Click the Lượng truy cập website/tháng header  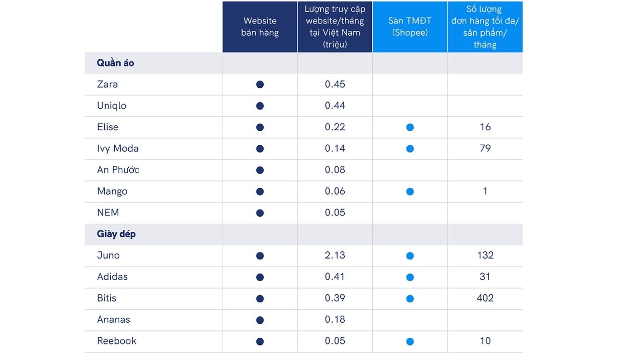pyautogui.click(x=335, y=27)
